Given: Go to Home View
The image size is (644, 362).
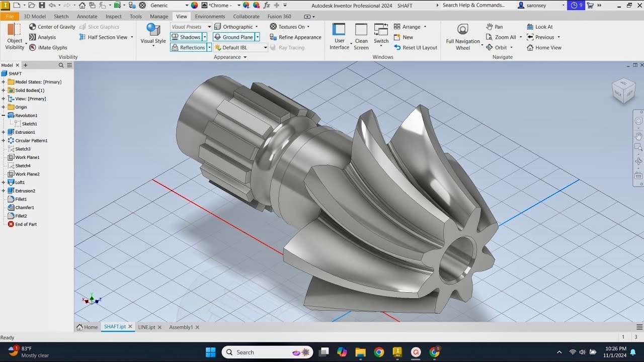Looking at the screenshot, I should 544,48.
